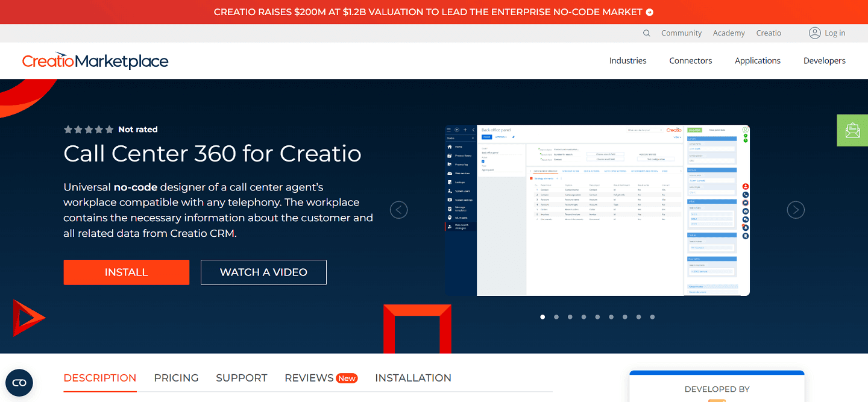Click the Creatio Marketplace logo
Viewport: 868px width, 402px height.
(x=95, y=60)
